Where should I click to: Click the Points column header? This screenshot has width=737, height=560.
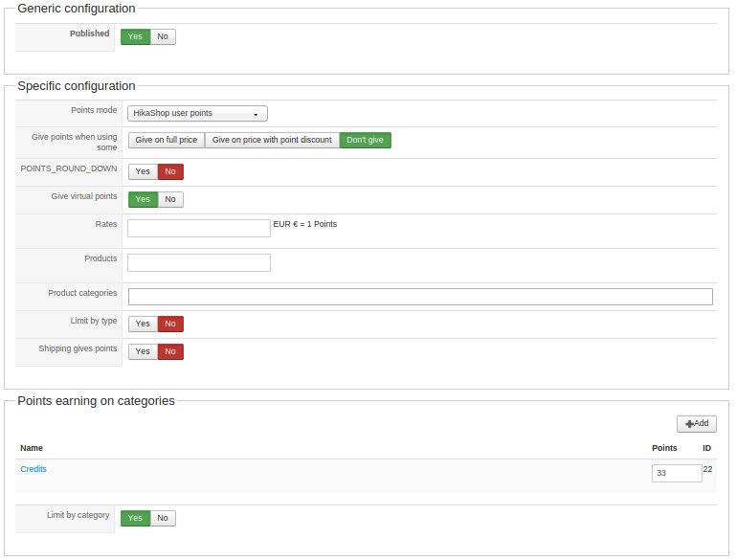tap(664, 448)
